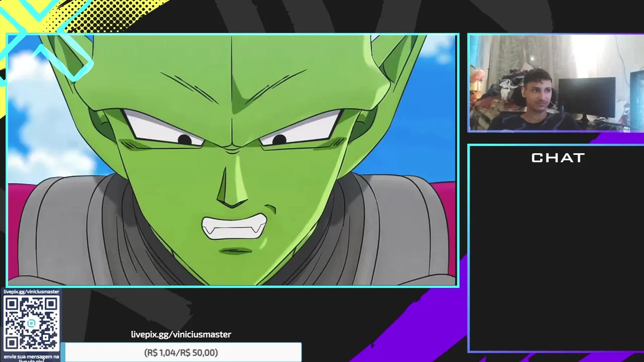Click the R$ 1,04/R$ 50,00 donation progress bar
The width and height of the screenshot is (644, 362).
[x=181, y=352]
